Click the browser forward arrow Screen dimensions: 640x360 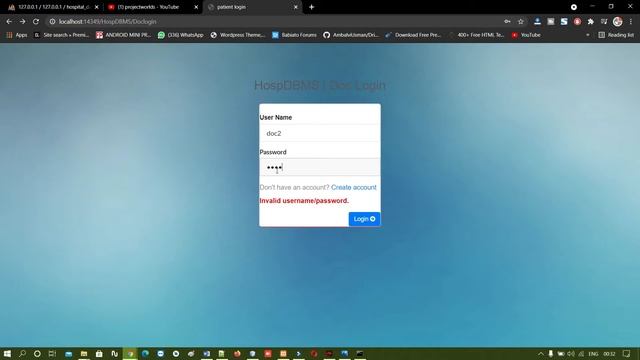coord(22,22)
